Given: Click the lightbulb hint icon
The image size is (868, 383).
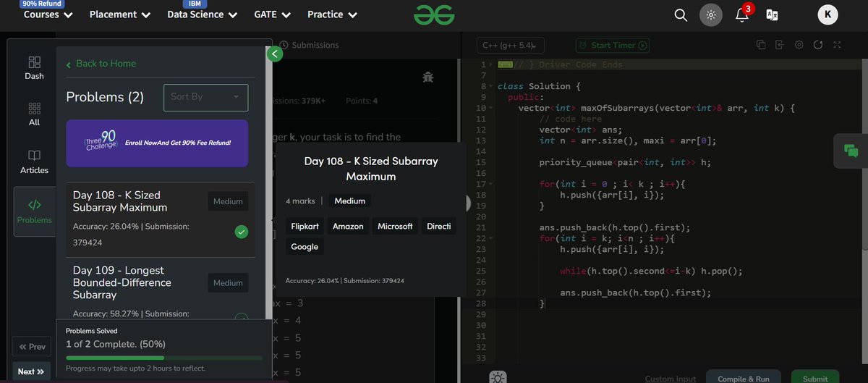Looking at the screenshot, I should [497, 377].
